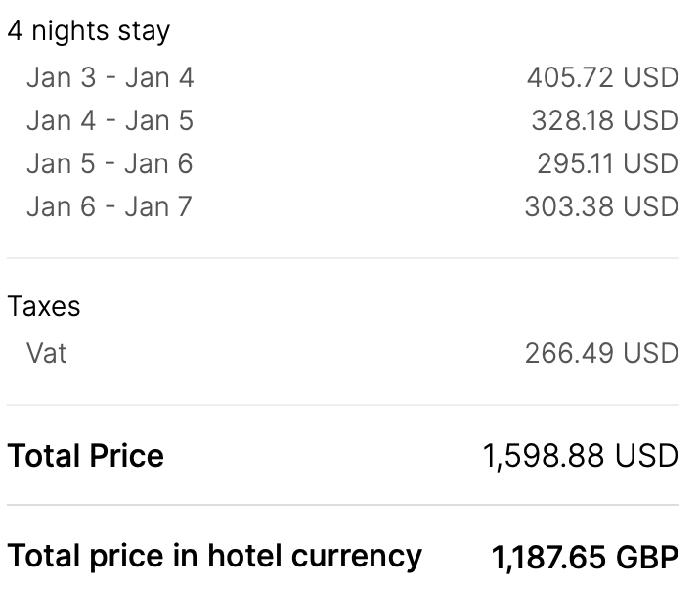This screenshot has width=700, height=589.
Task: Select the Vat tax label
Action: coord(47,352)
